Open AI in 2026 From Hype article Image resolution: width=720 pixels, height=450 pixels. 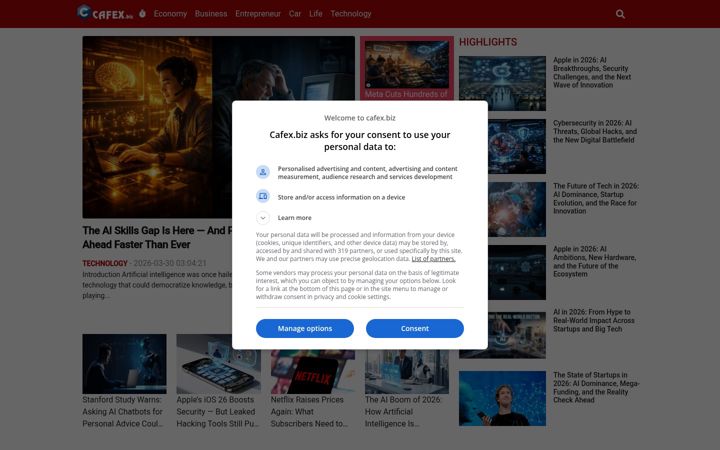pyautogui.click(x=593, y=321)
